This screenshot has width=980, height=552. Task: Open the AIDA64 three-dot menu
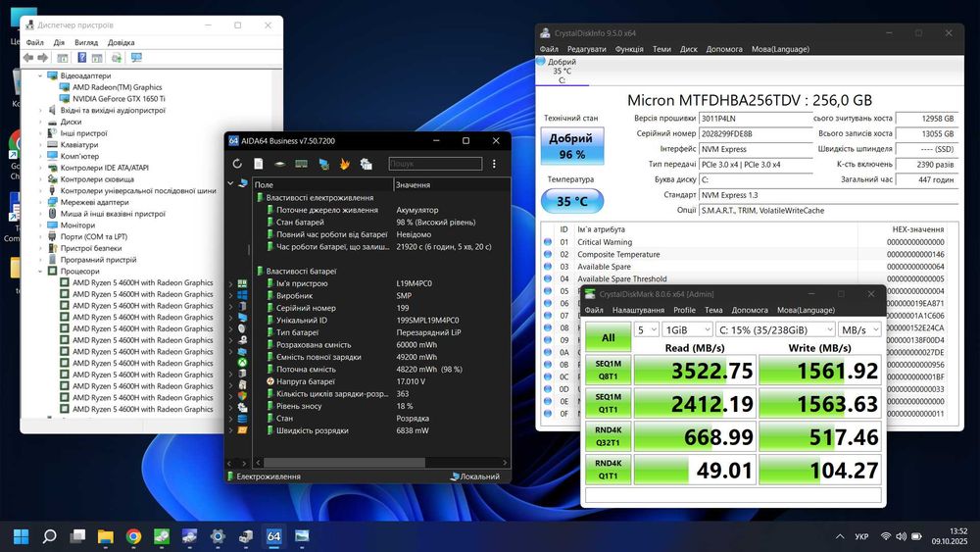coord(494,164)
